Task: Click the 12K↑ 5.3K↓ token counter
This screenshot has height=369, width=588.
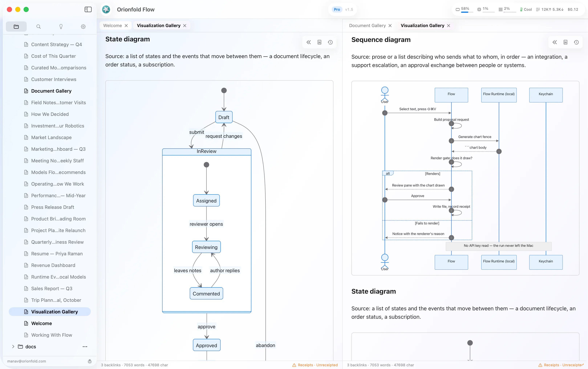Action: 550,9
